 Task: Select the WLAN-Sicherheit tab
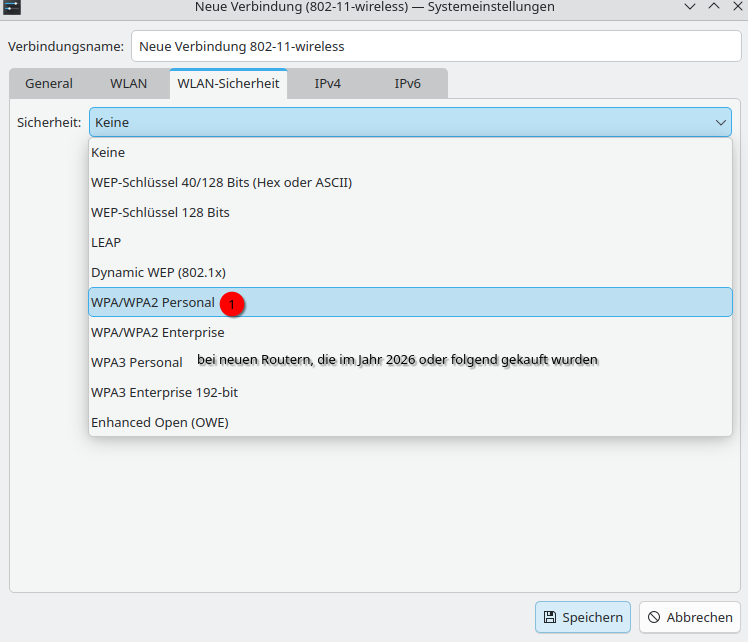click(228, 84)
